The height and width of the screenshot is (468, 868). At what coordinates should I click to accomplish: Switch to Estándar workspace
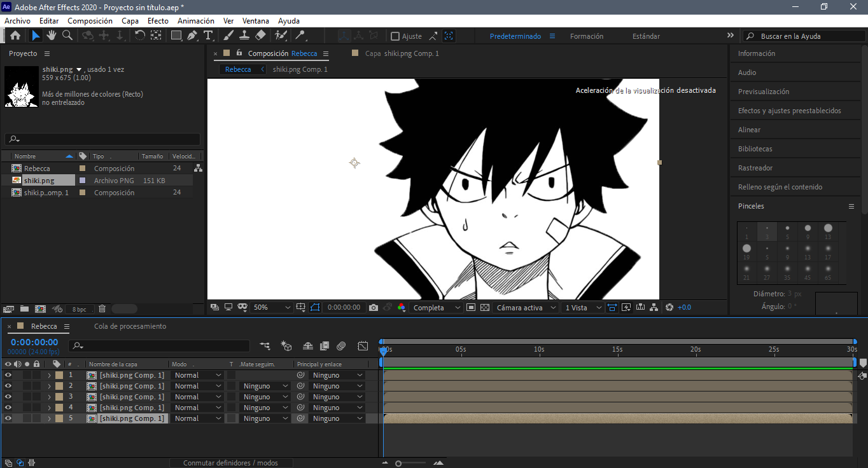click(646, 36)
